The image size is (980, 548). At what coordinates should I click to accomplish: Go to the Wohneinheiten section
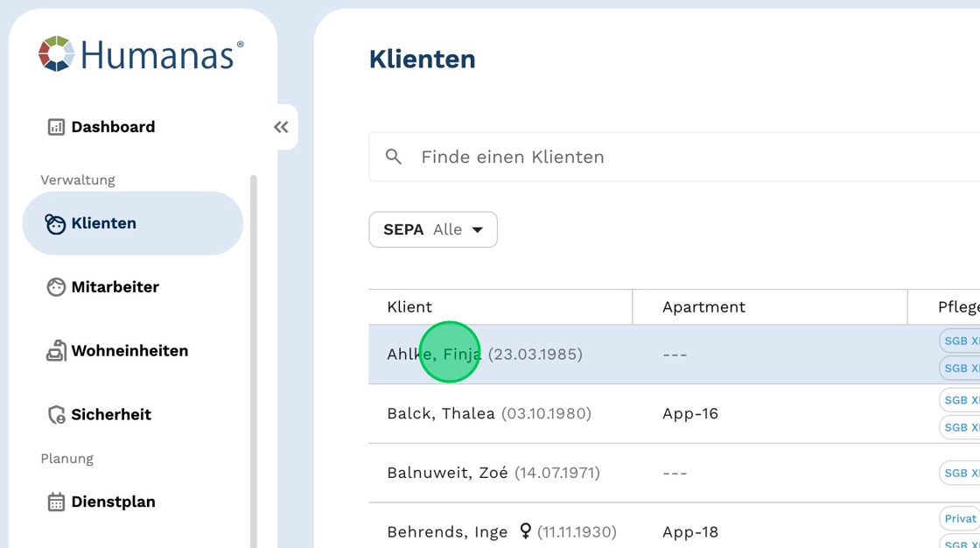tap(129, 351)
